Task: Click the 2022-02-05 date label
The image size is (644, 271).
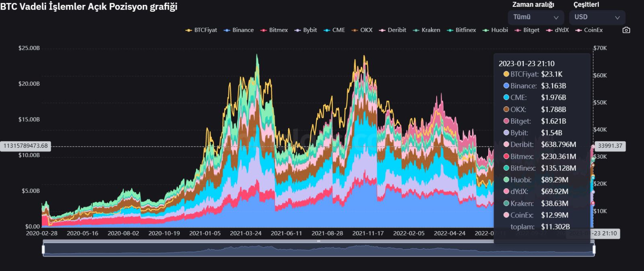Action: pos(409,233)
